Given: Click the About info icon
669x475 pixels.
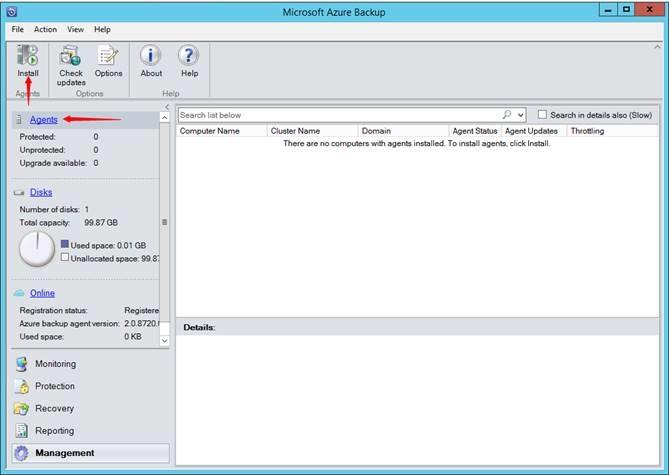Looking at the screenshot, I should (151, 57).
